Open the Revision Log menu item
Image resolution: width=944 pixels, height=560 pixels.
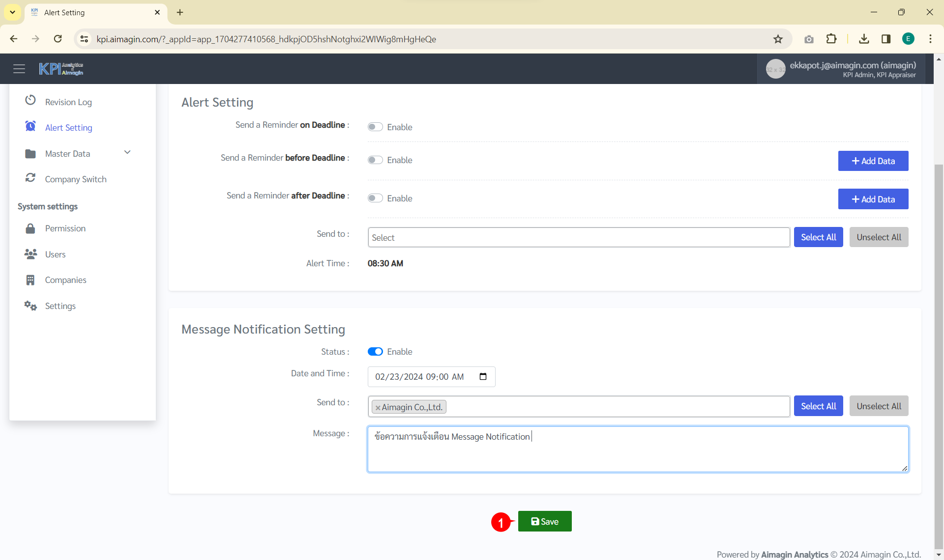coord(68,102)
